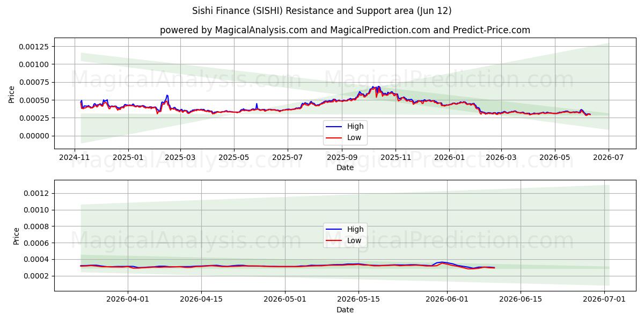The height and width of the screenshot is (322, 644).
Task: Click the '0.00100' y-axis label on top chart
Action: (34, 64)
